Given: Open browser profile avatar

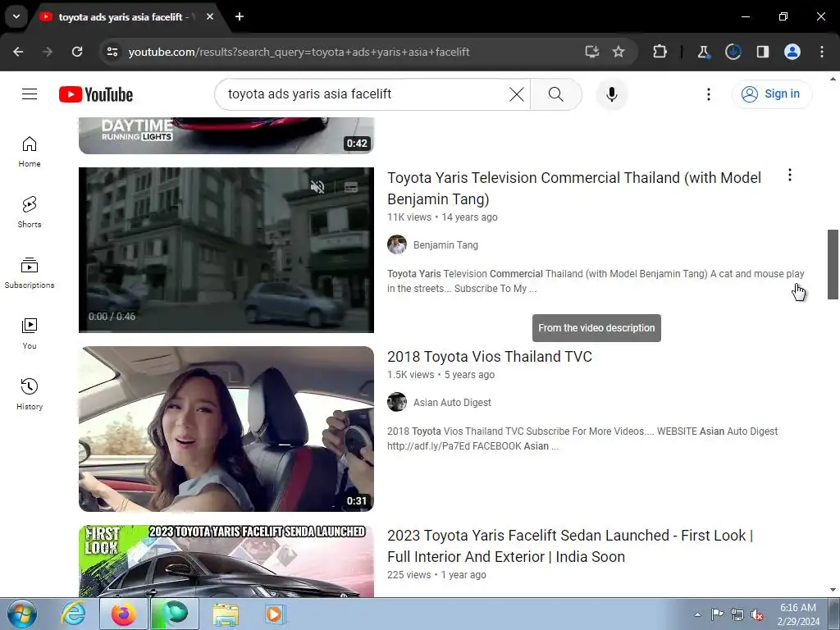Looking at the screenshot, I should point(792,52).
